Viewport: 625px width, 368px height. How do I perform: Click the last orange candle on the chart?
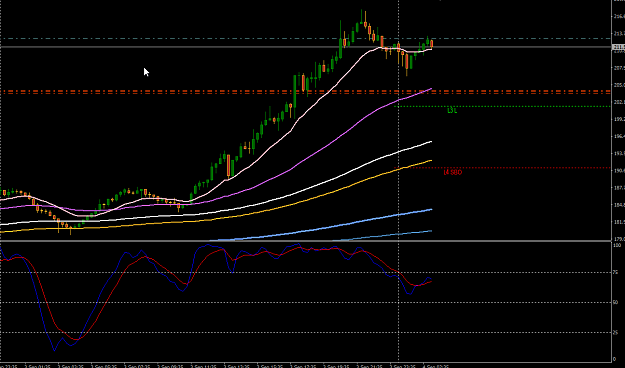tap(431, 43)
